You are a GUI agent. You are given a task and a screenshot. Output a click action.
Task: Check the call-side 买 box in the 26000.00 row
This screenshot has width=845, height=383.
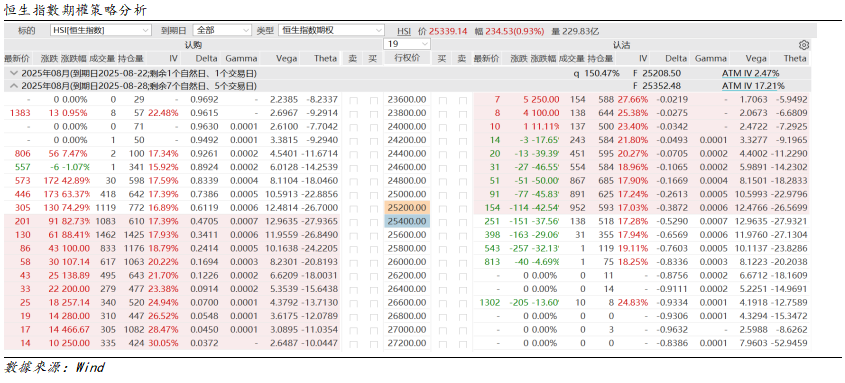(373, 262)
